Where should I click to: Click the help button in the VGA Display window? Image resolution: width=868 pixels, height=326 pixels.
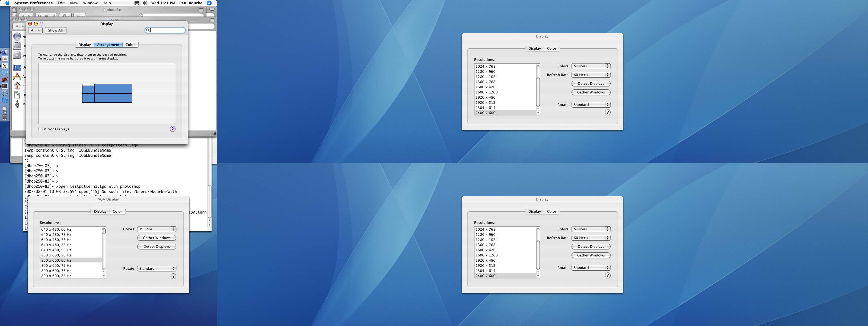[173, 276]
